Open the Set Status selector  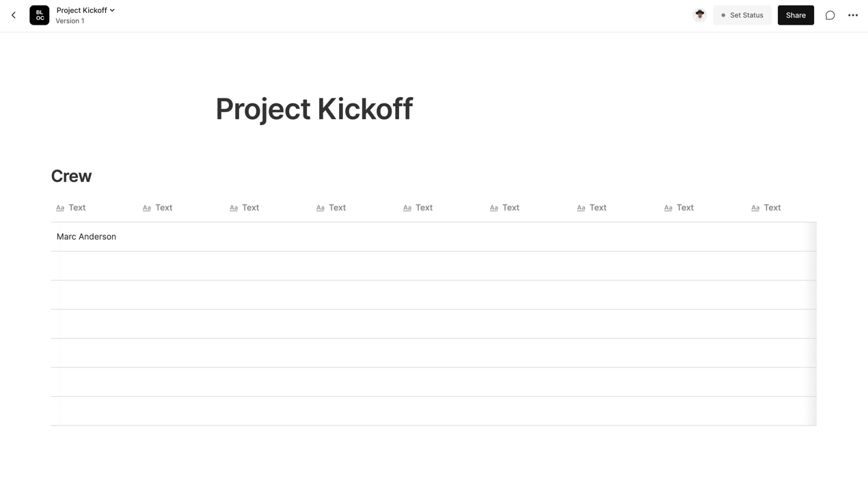pos(742,15)
